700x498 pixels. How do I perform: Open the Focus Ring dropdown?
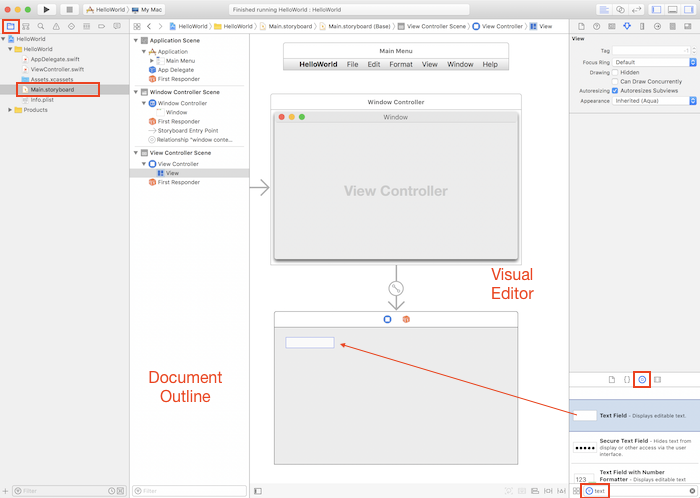click(654, 62)
